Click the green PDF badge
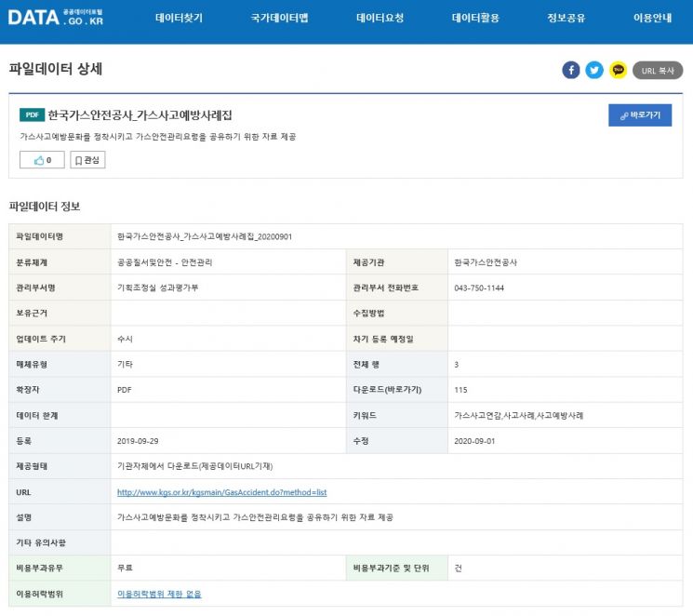Image resolution: width=693 pixels, height=616 pixels. 32,115
